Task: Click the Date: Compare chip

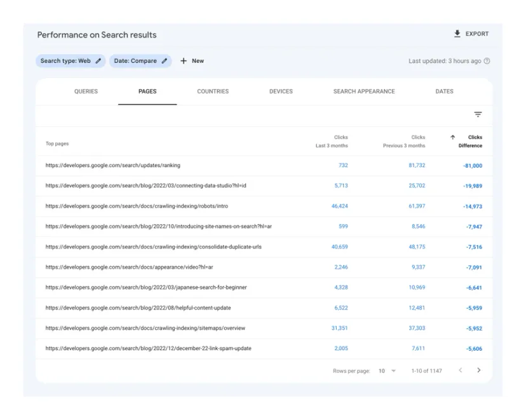Action: [140, 61]
